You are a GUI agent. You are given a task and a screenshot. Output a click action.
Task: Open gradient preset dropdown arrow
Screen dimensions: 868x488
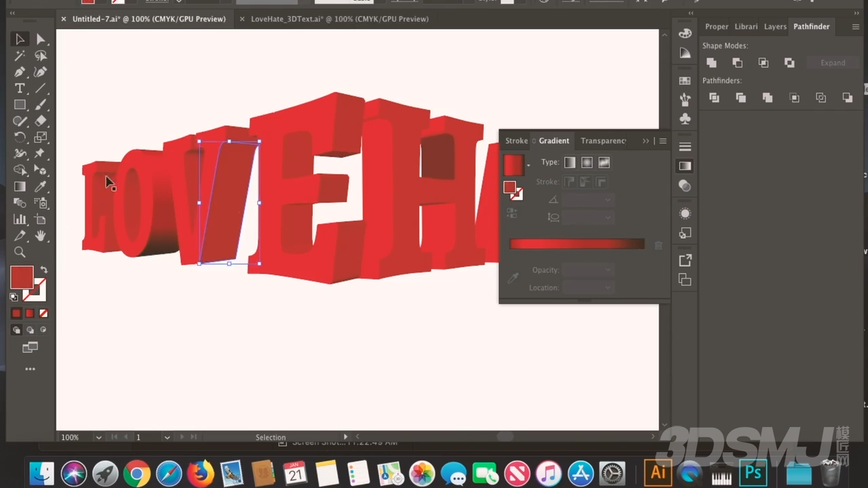(528, 165)
